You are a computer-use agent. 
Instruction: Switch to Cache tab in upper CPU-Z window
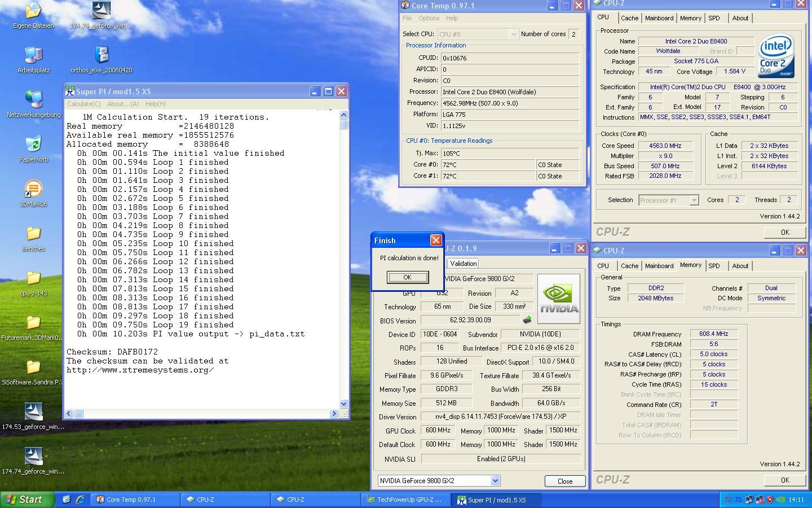pyautogui.click(x=629, y=18)
